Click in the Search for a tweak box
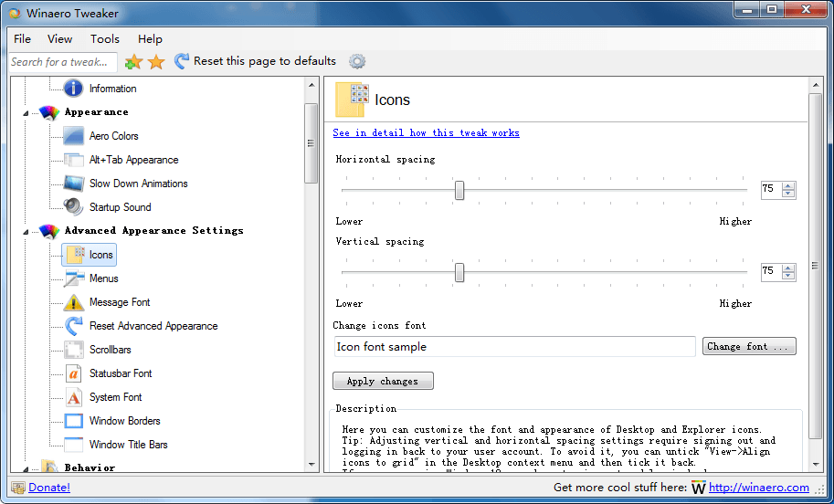The height and width of the screenshot is (504, 834). coord(63,62)
